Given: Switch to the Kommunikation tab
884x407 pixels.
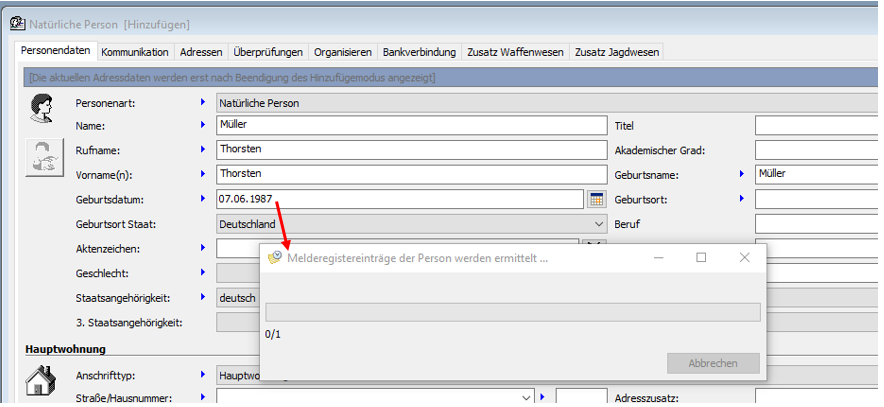Looking at the screenshot, I should click(135, 52).
